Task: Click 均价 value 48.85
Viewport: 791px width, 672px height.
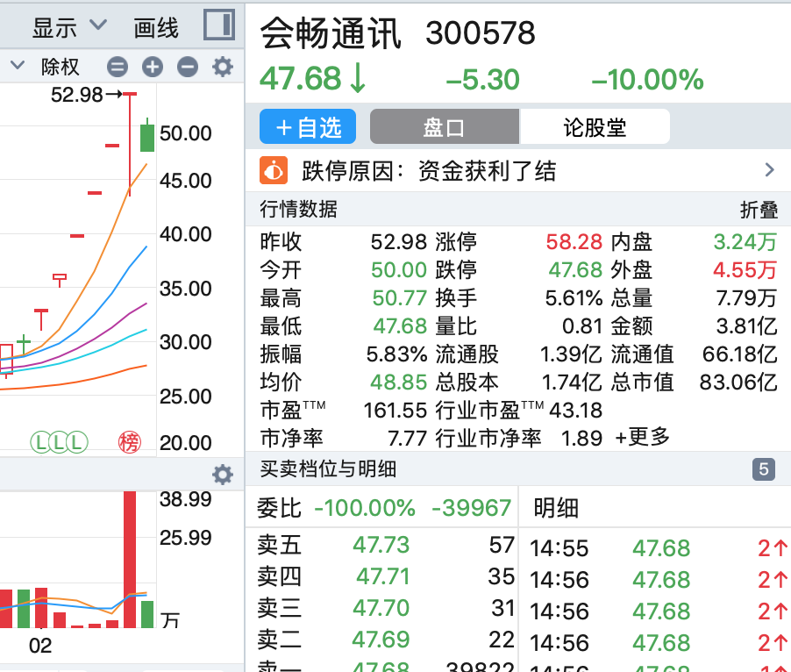Action: coord(399,382)
